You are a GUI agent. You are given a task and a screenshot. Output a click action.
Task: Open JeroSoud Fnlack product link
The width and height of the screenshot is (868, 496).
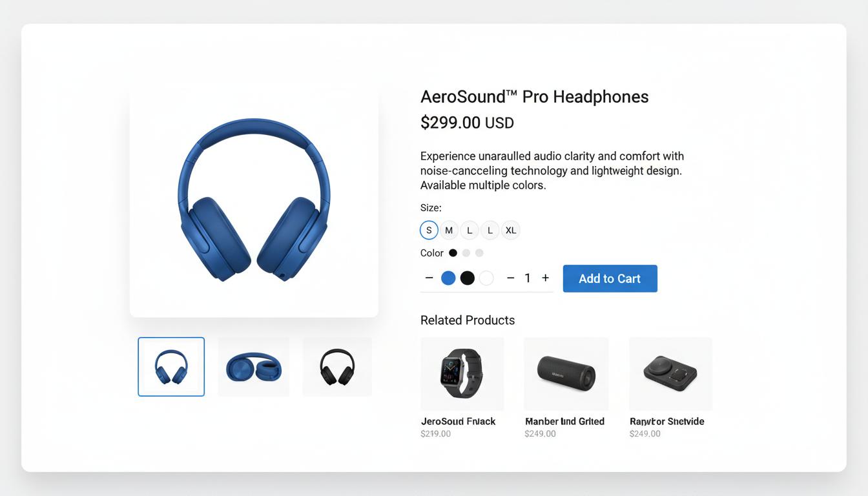point(459,421)
